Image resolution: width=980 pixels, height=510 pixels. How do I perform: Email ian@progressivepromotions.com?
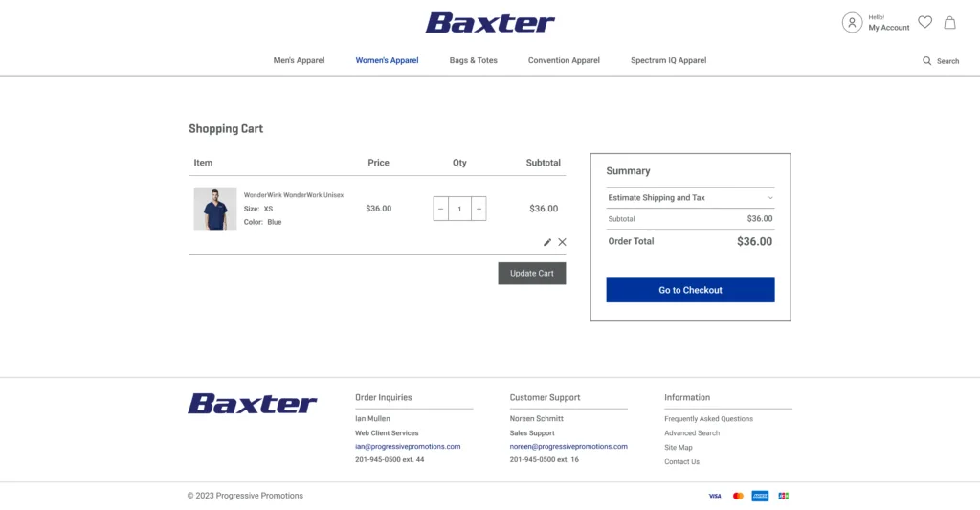pos(408,446)
